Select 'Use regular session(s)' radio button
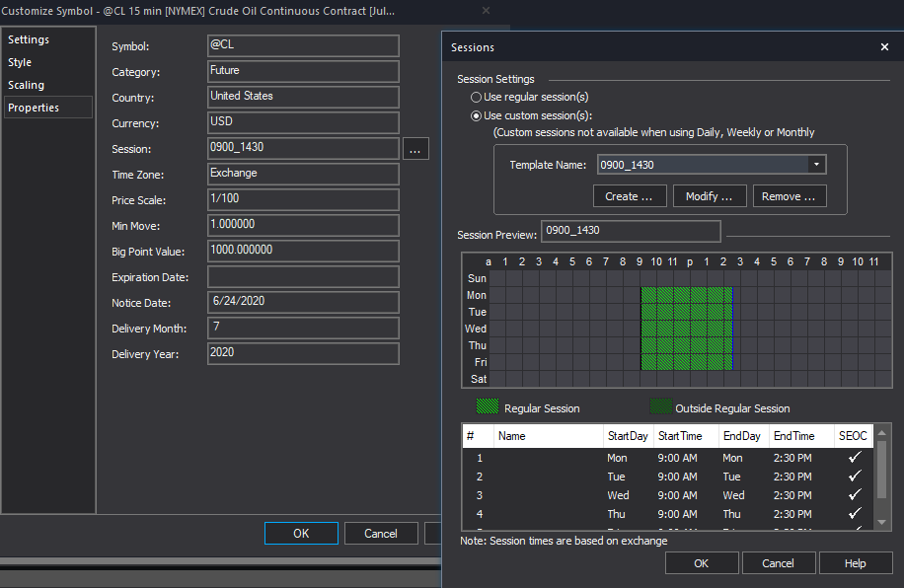 [x=477, y=97]
